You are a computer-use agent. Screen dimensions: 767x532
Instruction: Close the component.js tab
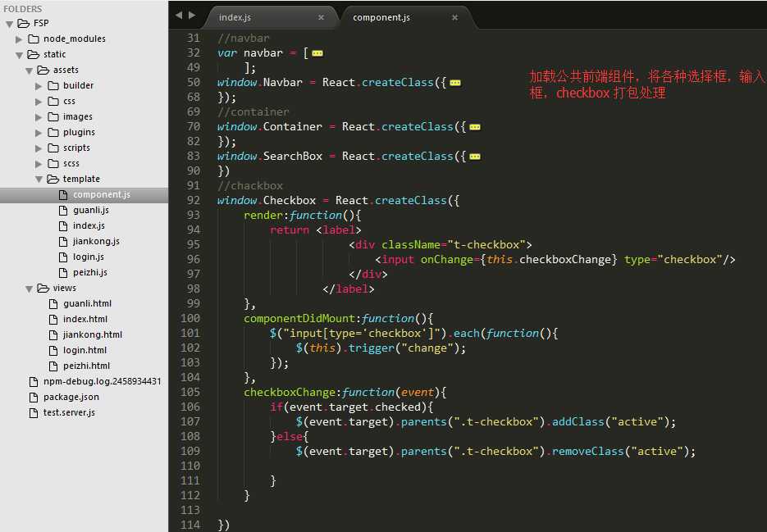[455, 17]
